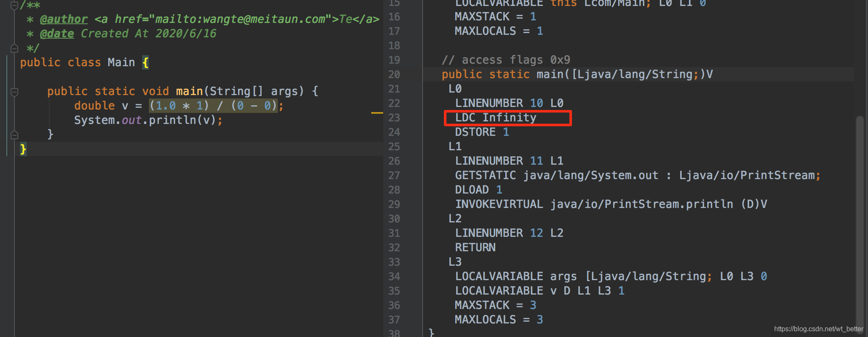Click '// access flags 0x9' comment
The image size is (868, 337).
[x=506, y=60]
